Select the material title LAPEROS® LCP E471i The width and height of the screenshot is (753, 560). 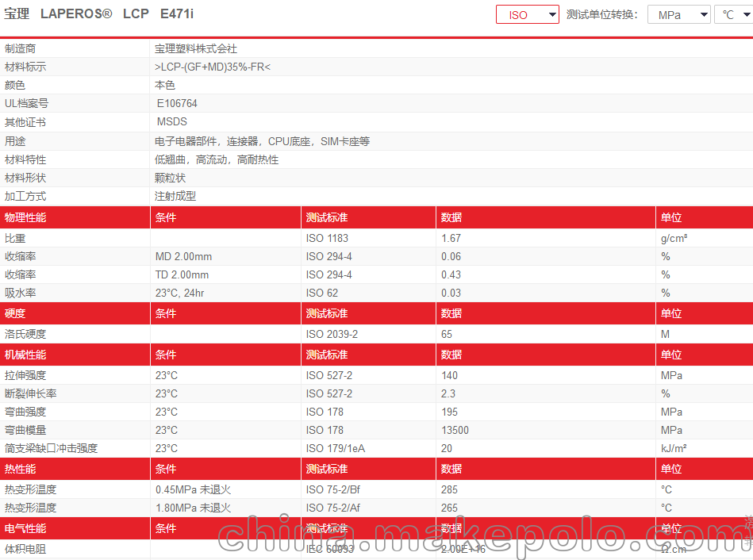[117, 14]
